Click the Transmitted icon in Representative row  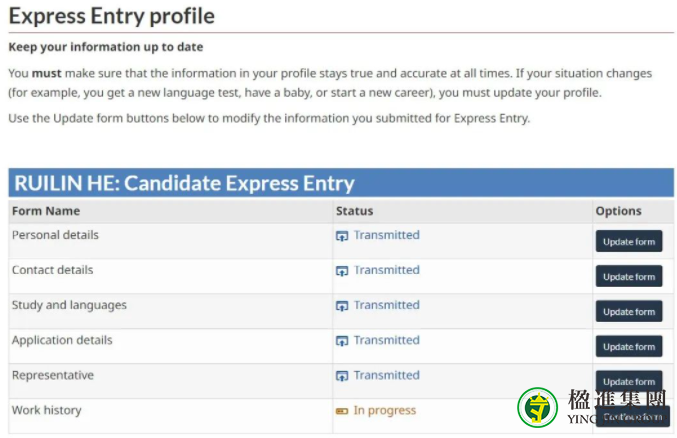click(342, 376)
